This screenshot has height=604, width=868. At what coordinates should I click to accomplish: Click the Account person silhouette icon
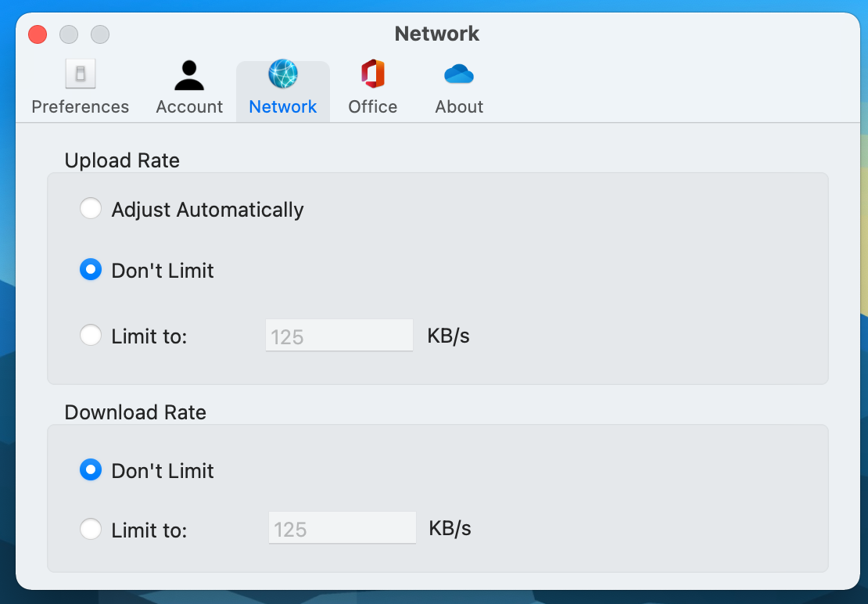click(189, 75)
